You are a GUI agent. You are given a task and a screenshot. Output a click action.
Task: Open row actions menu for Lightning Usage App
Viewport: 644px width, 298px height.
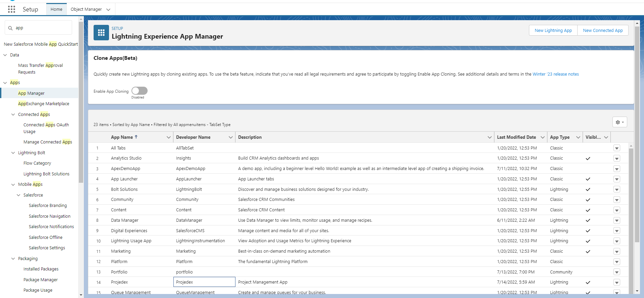tap(617, 241)
